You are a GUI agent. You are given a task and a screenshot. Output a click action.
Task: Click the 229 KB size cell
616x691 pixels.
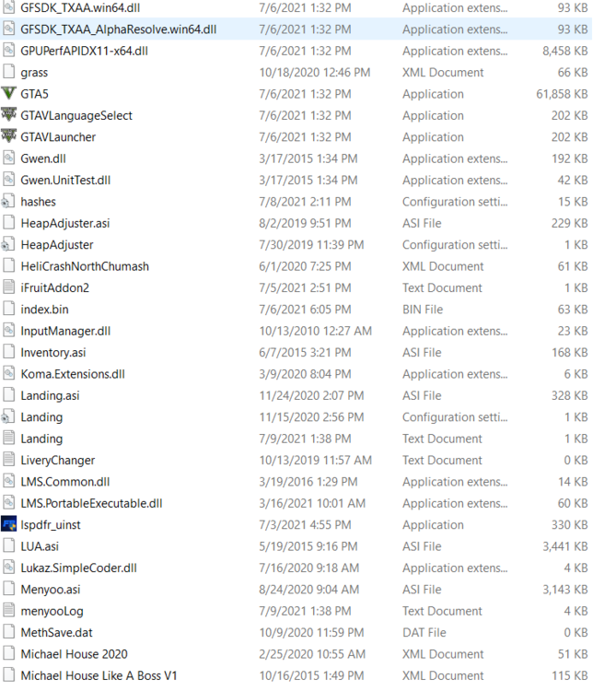(570, 224)
